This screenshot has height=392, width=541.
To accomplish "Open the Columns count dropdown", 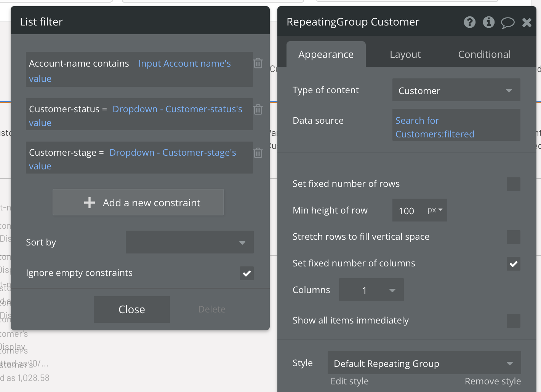I will point(371,290).
